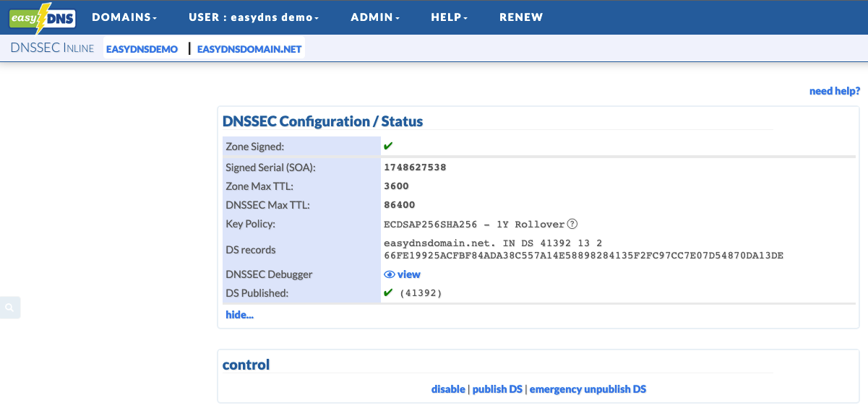Click the need help? link
The image size is (868, 413).
[835, 91]
